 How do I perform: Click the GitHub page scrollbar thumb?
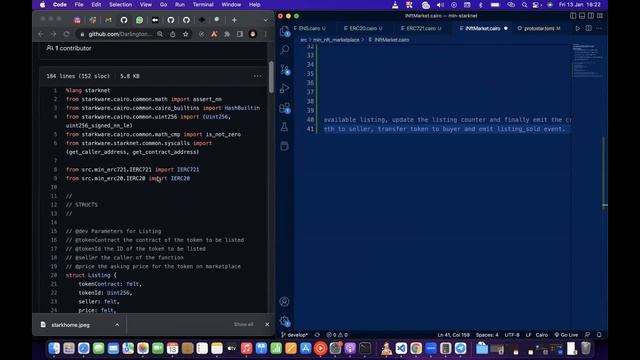(271, 77)
